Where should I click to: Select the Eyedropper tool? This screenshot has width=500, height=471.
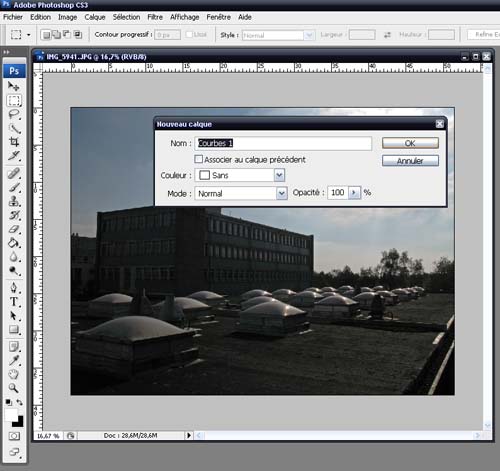(x=14, y=360)
